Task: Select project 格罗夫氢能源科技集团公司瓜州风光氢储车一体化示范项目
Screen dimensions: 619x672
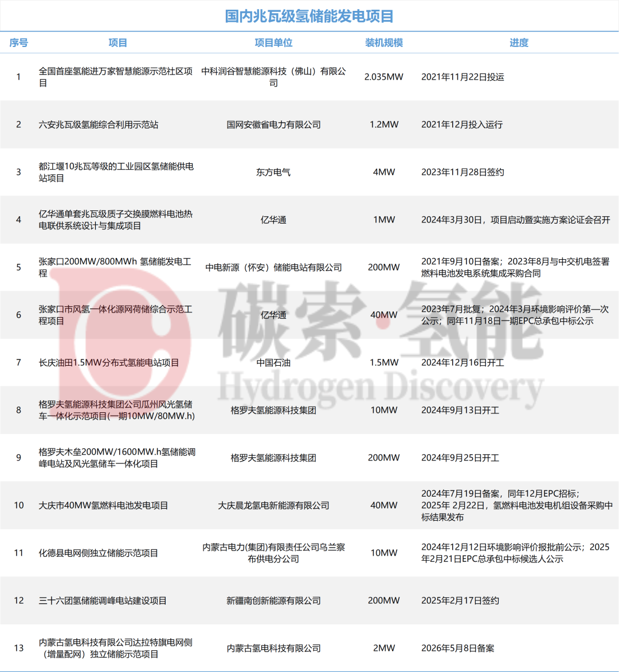Action: 116,410
